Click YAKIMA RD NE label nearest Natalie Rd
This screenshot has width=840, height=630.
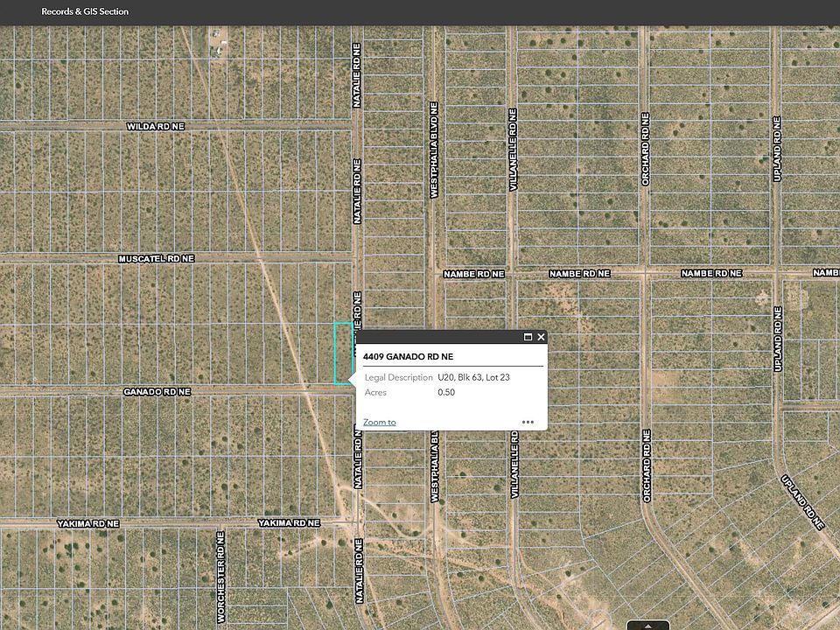[289, 523]
